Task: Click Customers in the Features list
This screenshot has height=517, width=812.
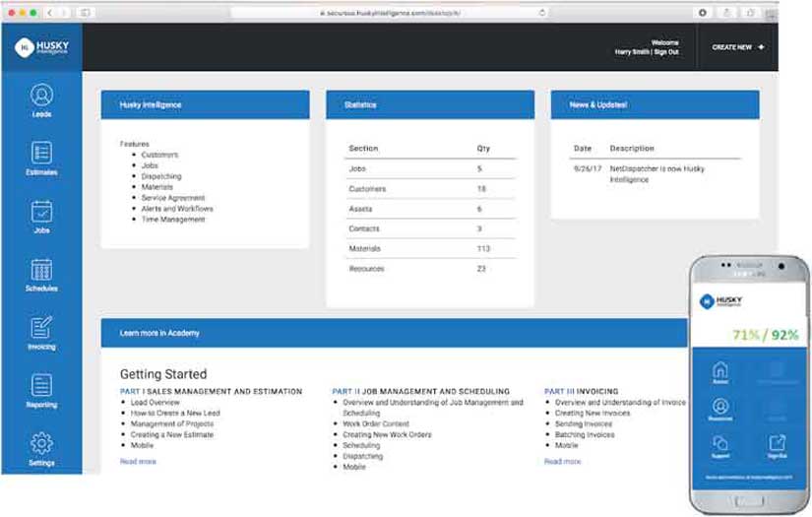Action: click(159, 155)
